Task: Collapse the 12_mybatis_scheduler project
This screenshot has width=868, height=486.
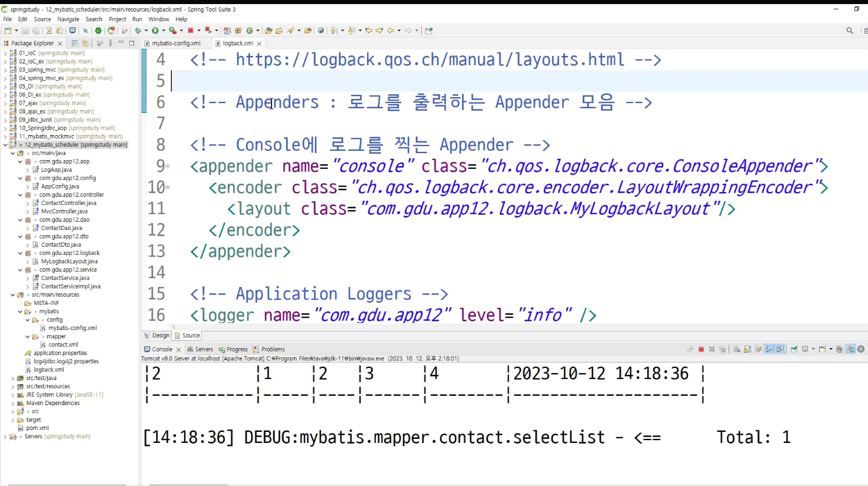Action: (x=5, y=145)
